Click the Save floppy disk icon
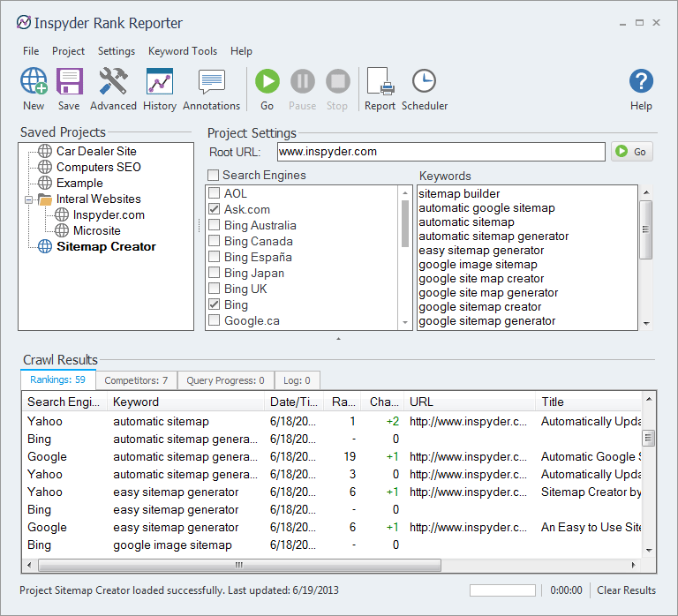The width and height of the screenshot is (678, 616). (x=69, y=81)
